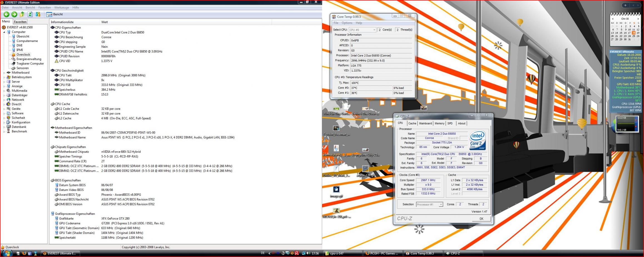Click the Wert column header

click(x=185, y=22)
